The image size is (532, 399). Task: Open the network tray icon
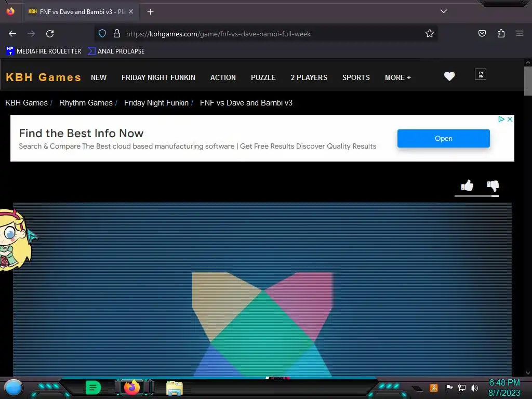[461, 388]
